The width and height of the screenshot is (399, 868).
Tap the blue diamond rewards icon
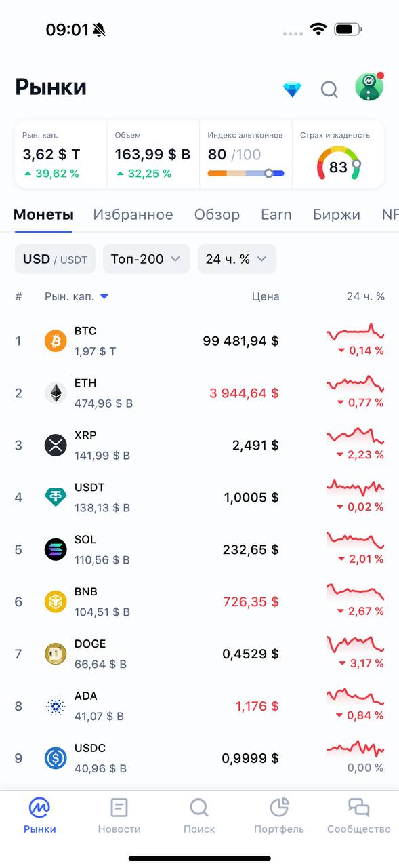click(x=292, y=89)
